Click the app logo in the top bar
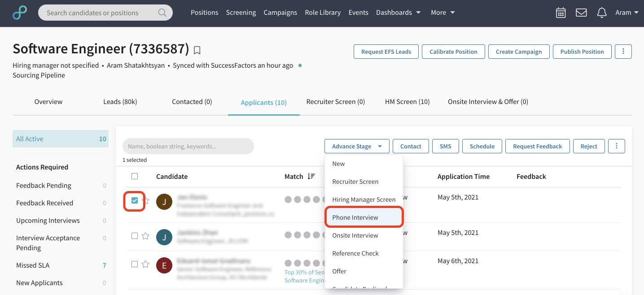The width and height of the screenshot is (644, 295). tap(20, 13)
